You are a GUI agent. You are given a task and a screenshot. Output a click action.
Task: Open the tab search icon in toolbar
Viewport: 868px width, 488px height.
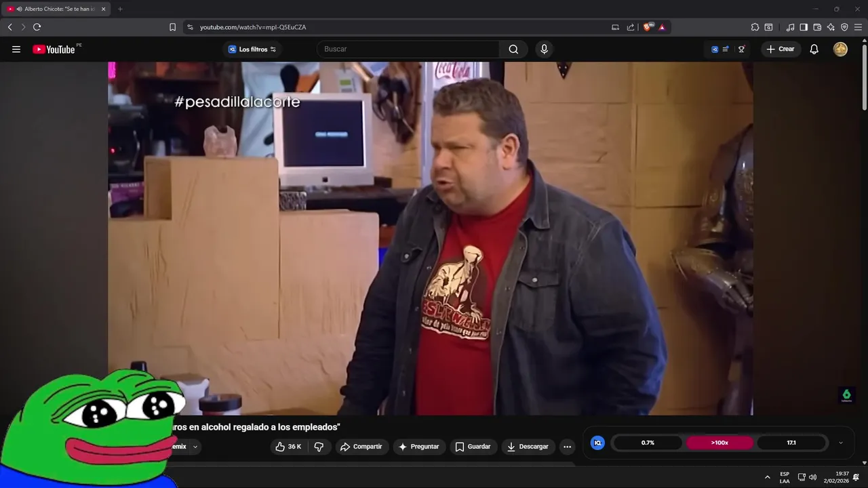pyautogui.click(x=768, y=27)
